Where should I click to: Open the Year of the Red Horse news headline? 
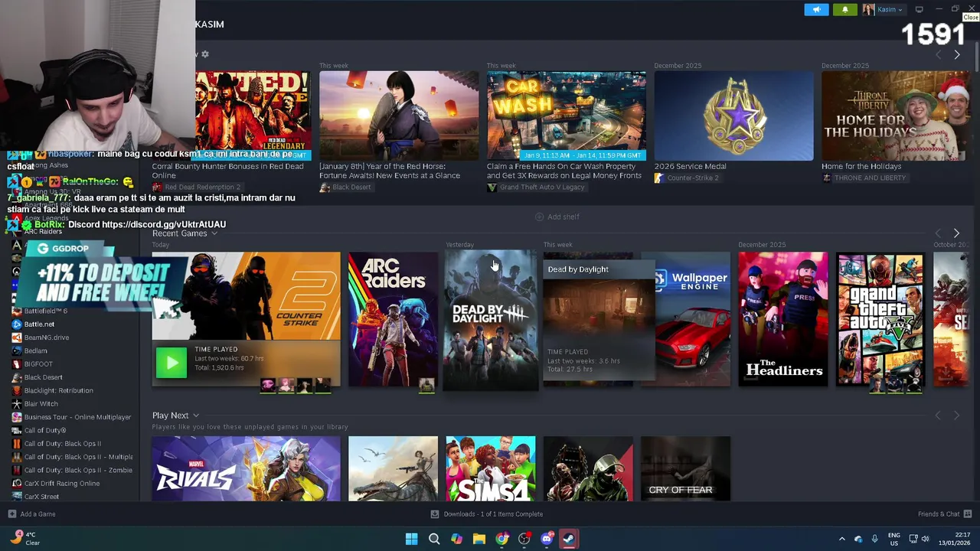(390, 171)
